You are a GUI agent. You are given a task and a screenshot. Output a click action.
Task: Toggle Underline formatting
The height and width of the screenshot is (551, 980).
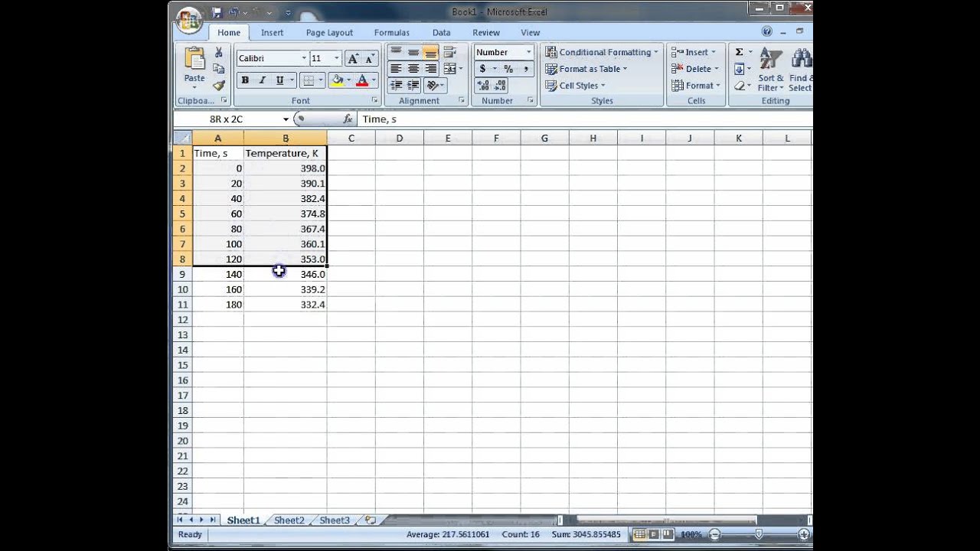click(279, 80)
